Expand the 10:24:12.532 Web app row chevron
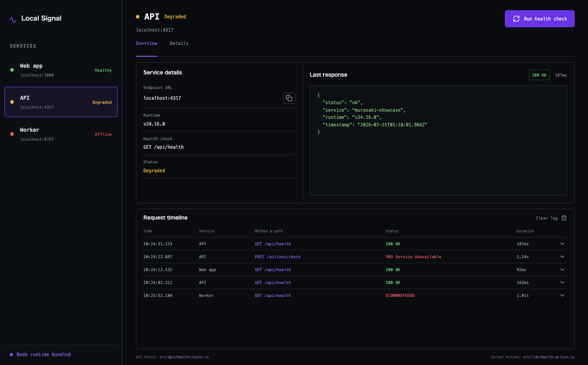588x365 pixels. click(562, 270)
